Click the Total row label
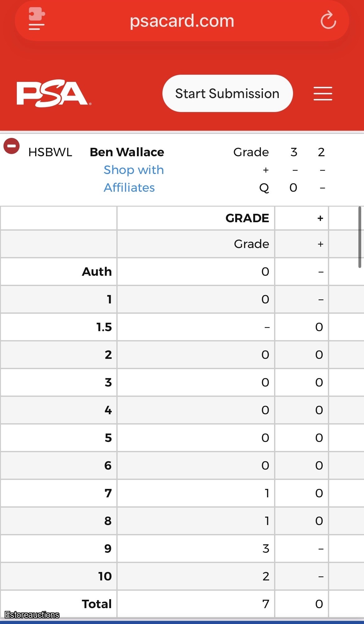 point(97,604)
